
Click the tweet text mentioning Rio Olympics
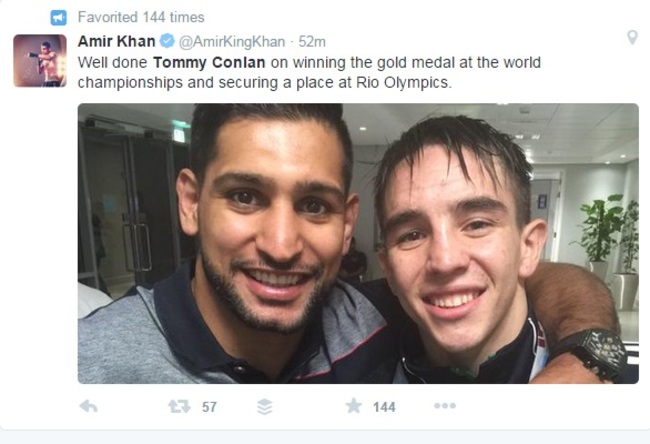(309, 73)
